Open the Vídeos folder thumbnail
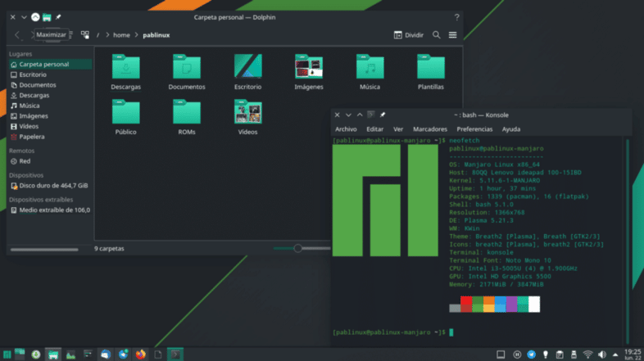 (x=247, y=111)
